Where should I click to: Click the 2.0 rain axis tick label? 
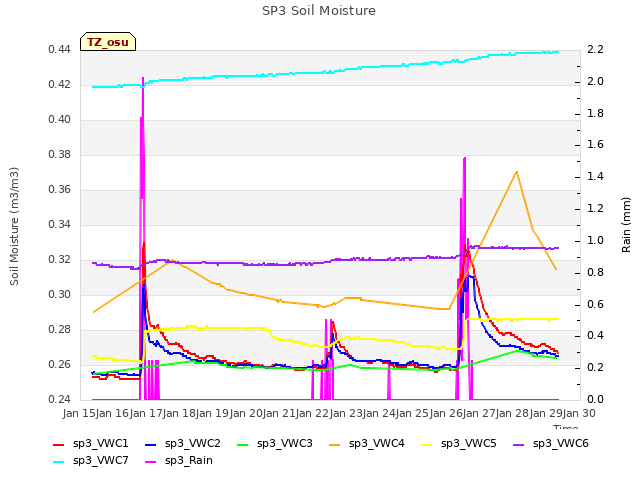click(x=595, y=82)
